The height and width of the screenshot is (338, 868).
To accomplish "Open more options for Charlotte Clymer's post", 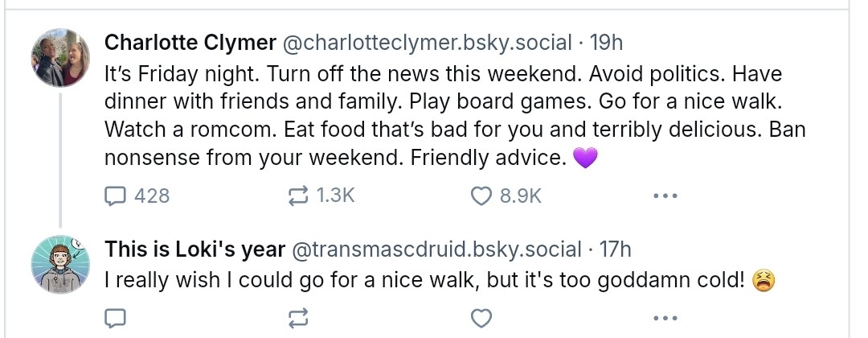I will pos(665,196).
